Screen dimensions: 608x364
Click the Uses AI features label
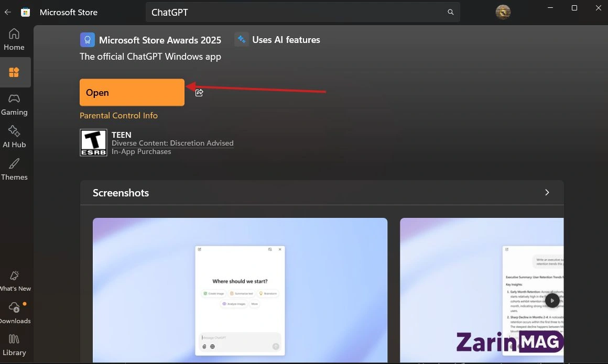[286, 39]
